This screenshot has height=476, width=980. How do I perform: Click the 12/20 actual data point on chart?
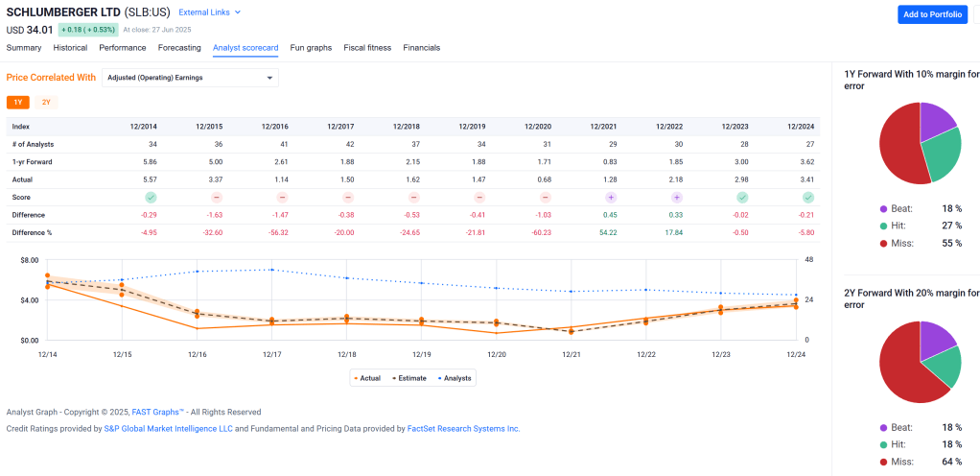point(497,332)
